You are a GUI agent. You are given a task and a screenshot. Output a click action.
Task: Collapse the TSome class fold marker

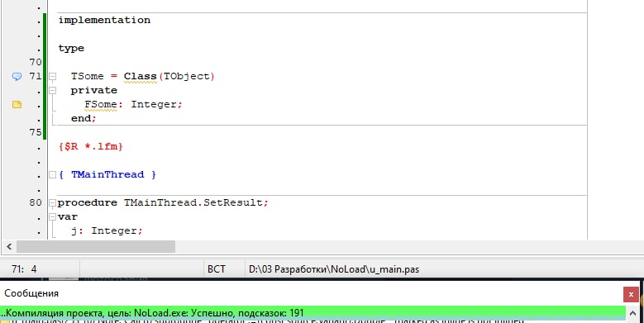pos(53,76)
